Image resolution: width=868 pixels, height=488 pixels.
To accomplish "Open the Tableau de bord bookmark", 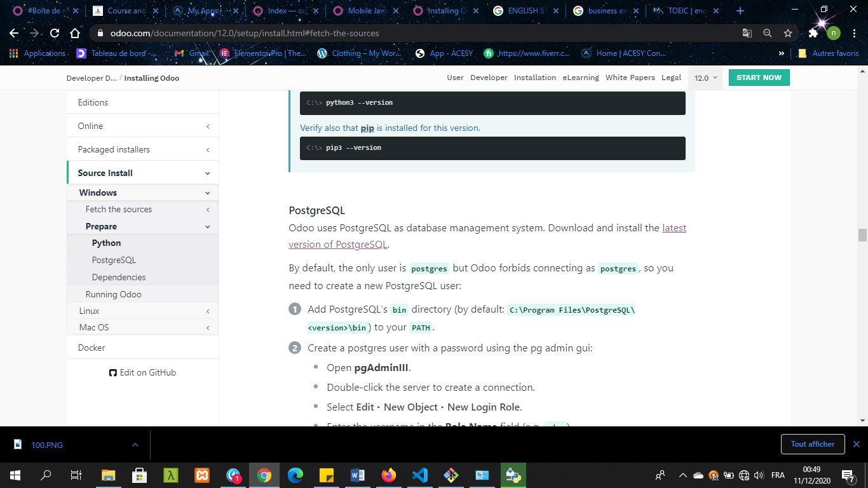I will (116, 53).
